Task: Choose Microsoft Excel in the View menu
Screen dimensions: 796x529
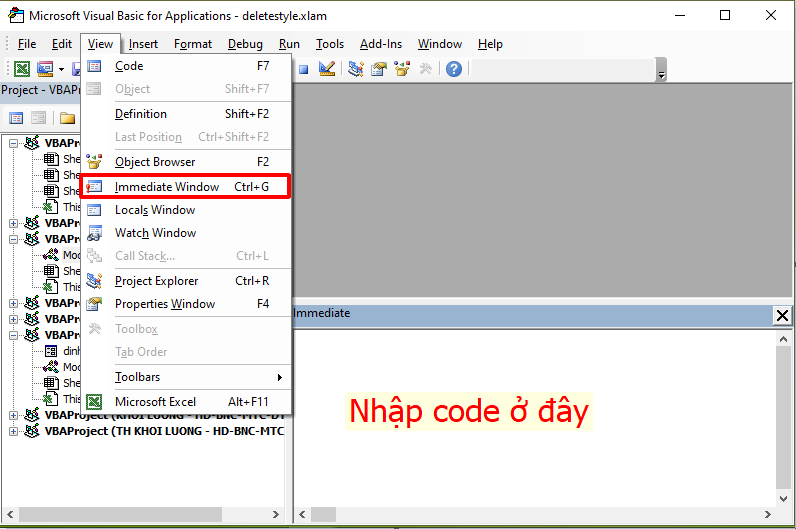Action: pyautogui.click(x=186, y=402)
